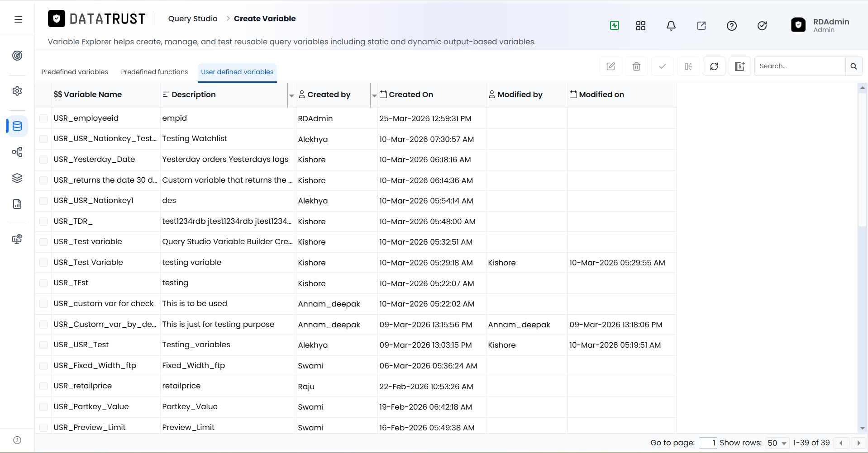This screenshot has height=453, width=868.
Task: Click the edit variable pencil icon
Action: pos(611,66)
